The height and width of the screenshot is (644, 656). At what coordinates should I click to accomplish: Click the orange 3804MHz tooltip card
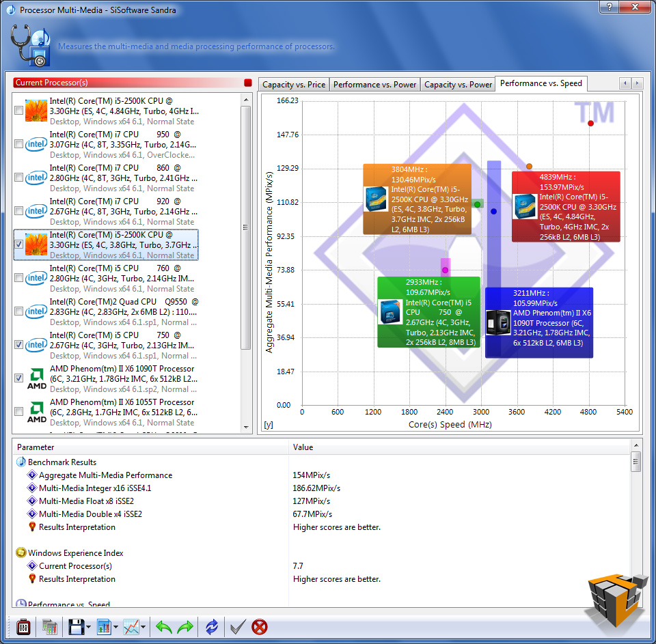coord(417,199)
